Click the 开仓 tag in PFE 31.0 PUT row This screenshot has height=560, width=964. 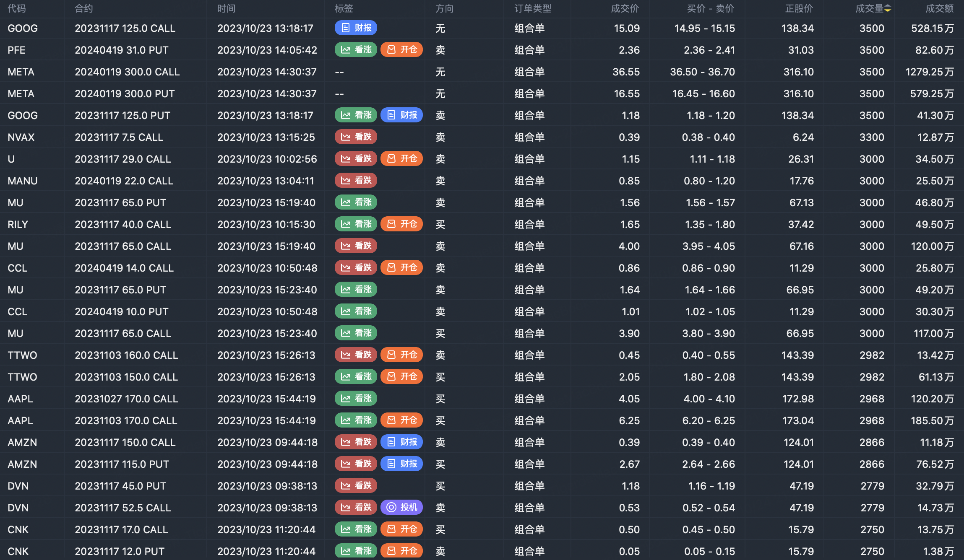point(401,49)
